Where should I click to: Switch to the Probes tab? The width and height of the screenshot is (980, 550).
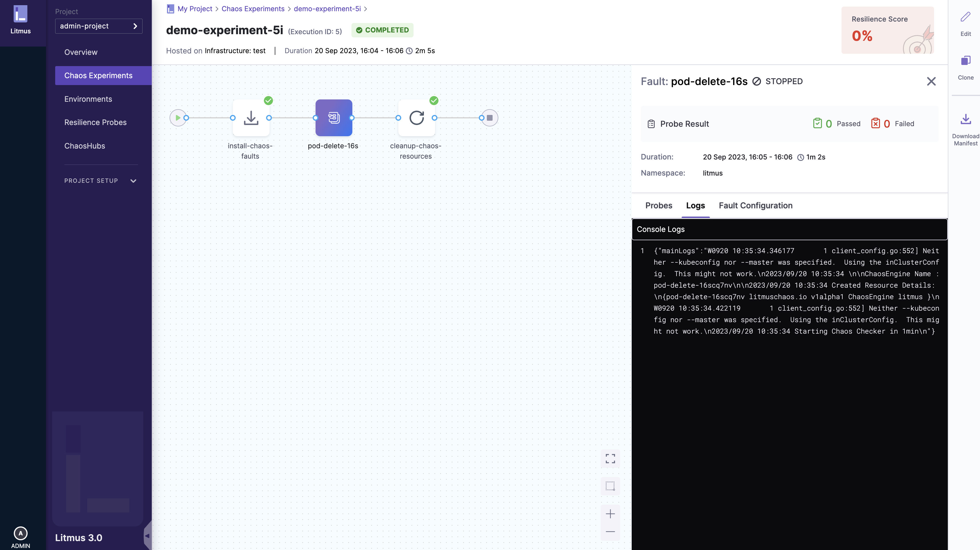coord(658,206)
